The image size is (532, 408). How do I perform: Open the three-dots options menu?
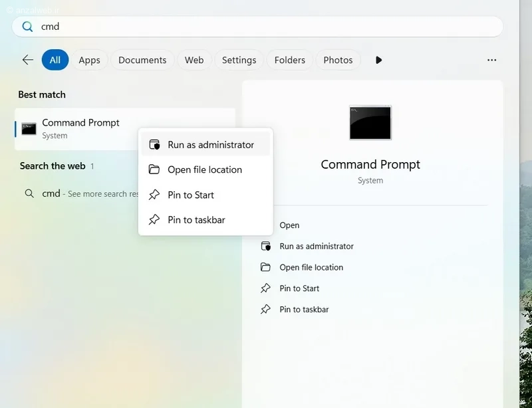click(491, 60)
